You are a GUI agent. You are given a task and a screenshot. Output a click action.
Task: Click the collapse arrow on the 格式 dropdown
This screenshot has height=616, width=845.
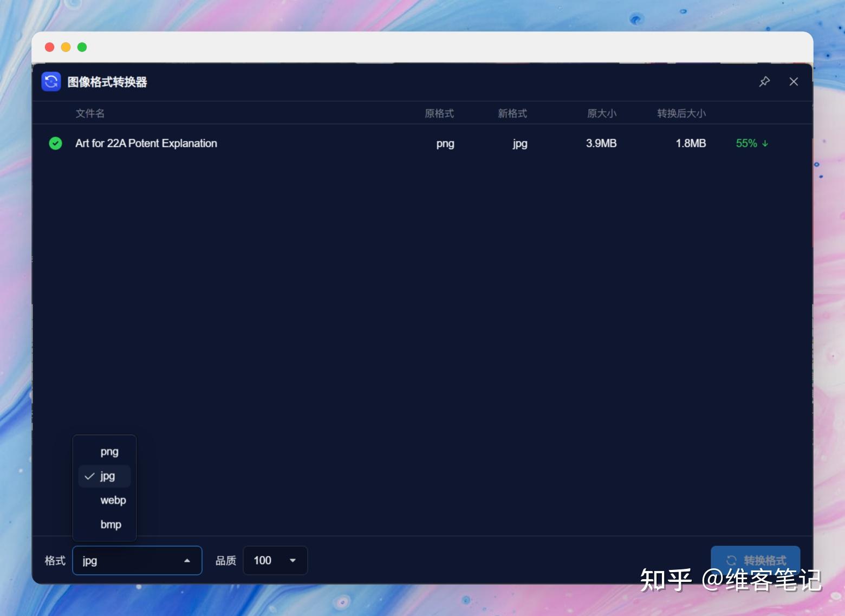pos(187,560)
